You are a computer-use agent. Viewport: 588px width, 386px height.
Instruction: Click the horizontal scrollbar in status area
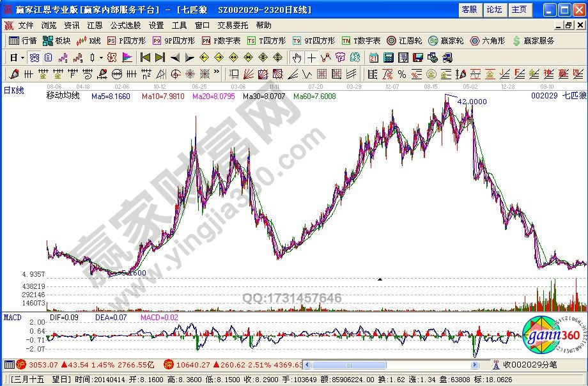[x=393, y=365]
